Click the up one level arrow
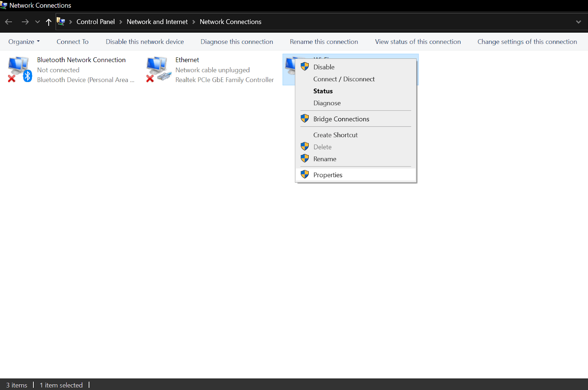 pos(49,22)
